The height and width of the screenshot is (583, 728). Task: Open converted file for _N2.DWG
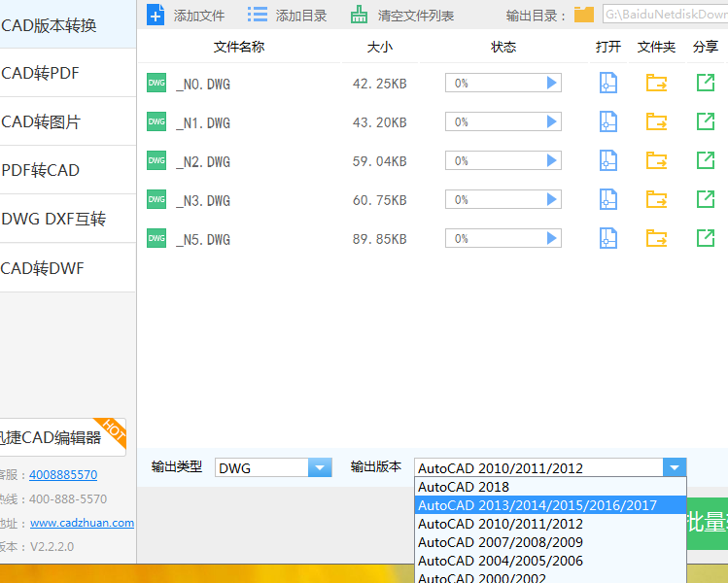click(607, 160)
